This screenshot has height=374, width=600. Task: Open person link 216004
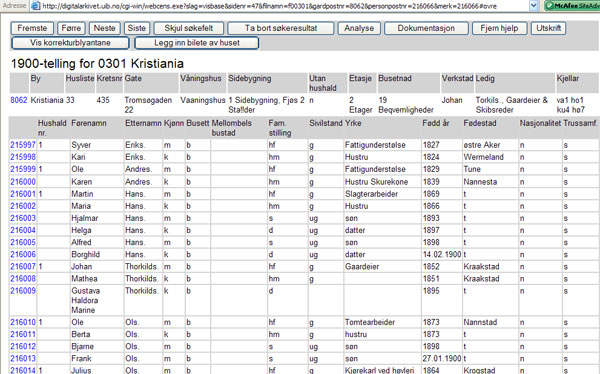[x=23, y=230]
